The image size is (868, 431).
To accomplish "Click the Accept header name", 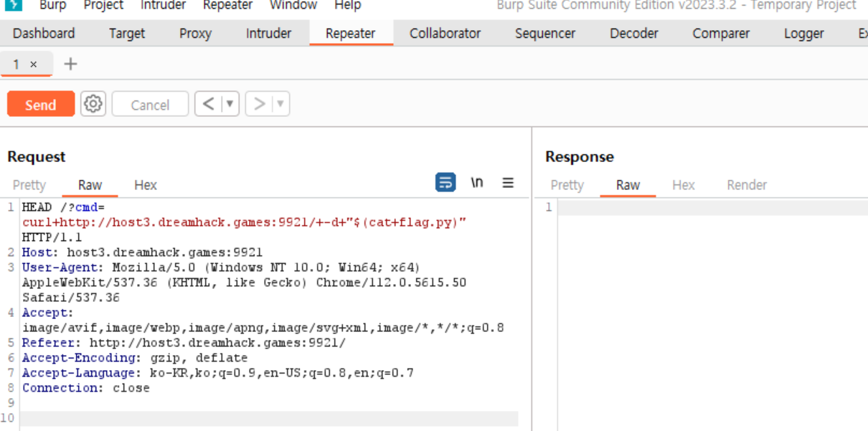I will tap(48, 313).
